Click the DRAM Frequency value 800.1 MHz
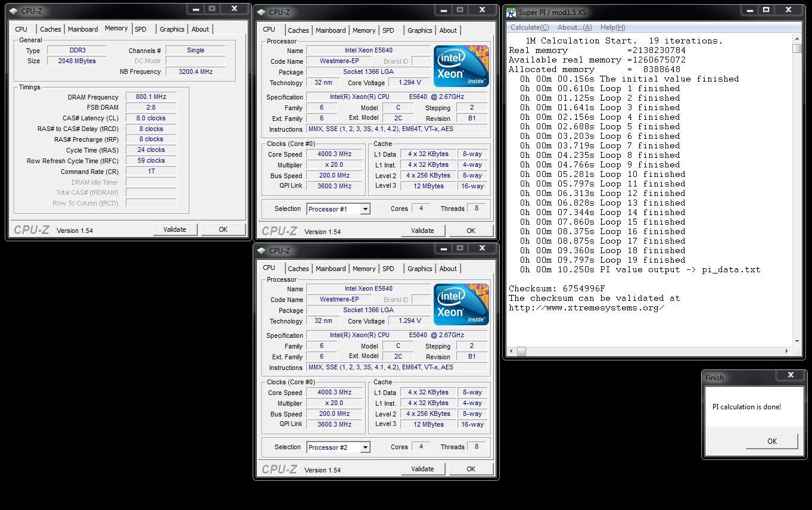This screenshot has width=812, height=510. click(151, 97)
